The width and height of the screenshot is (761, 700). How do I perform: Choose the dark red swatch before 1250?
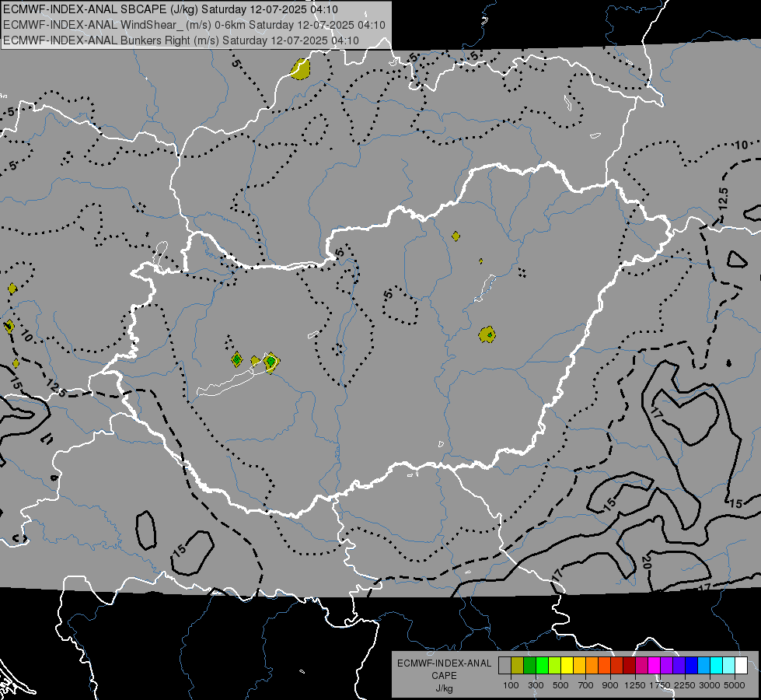pos(630,665)
